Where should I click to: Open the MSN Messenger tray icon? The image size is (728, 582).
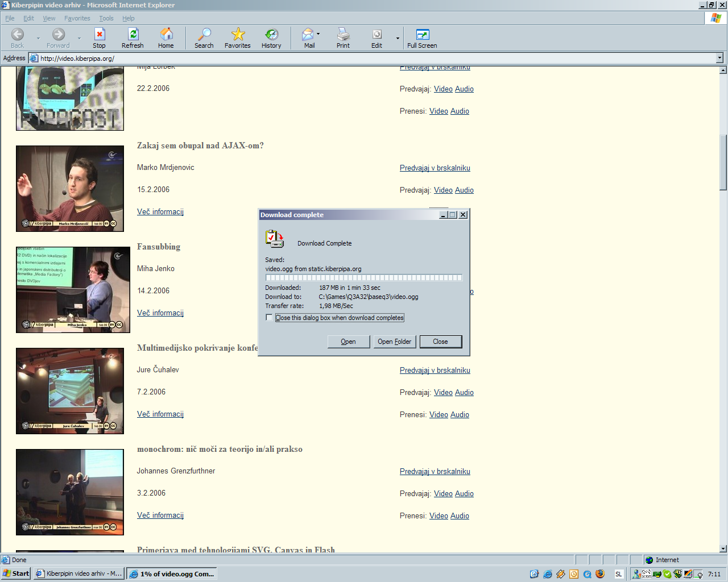coord(637,574)
